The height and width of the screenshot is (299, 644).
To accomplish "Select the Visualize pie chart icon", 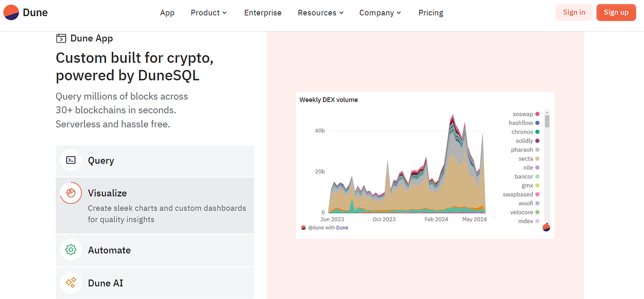I will click(x=71, y=193).
